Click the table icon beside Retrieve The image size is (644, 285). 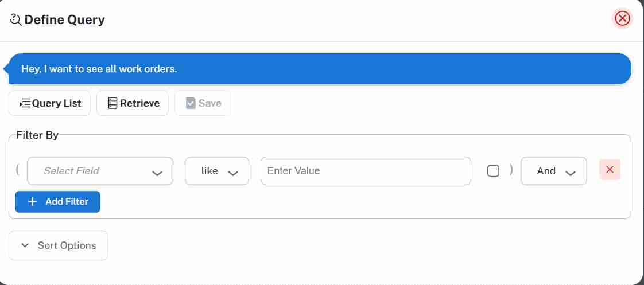point(112,103)
